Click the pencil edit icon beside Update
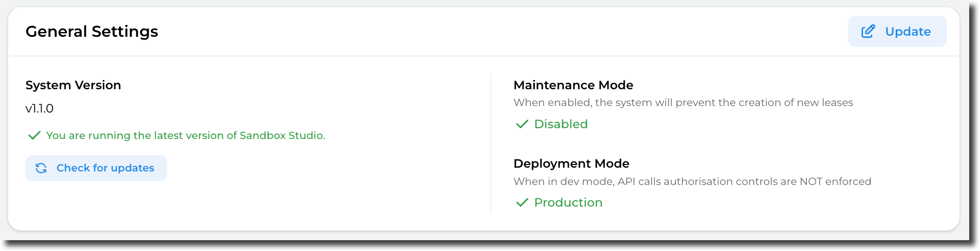 (x=868, y=31)
